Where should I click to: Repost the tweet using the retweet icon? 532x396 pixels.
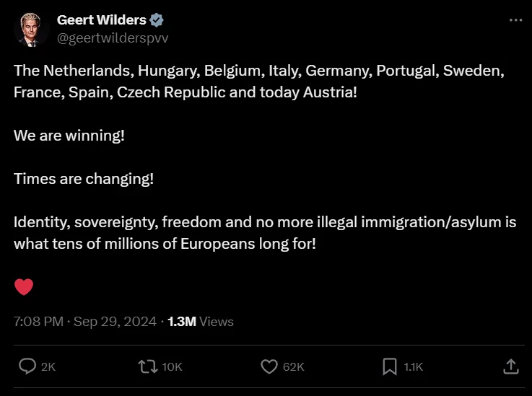tap(149, 366)
